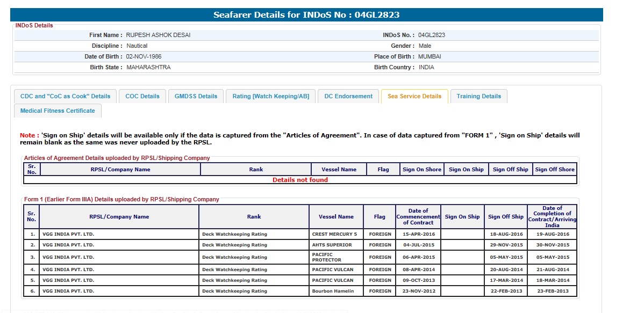
Task: Select the AHTS SUPERIOR vessel cell
Action: [332, 245]
